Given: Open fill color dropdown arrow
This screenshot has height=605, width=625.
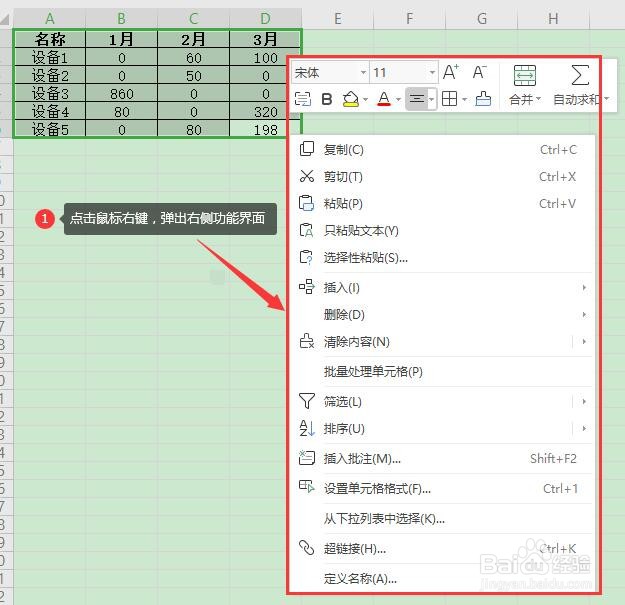Looking at the screenshot, I should (x=365, y=99).
